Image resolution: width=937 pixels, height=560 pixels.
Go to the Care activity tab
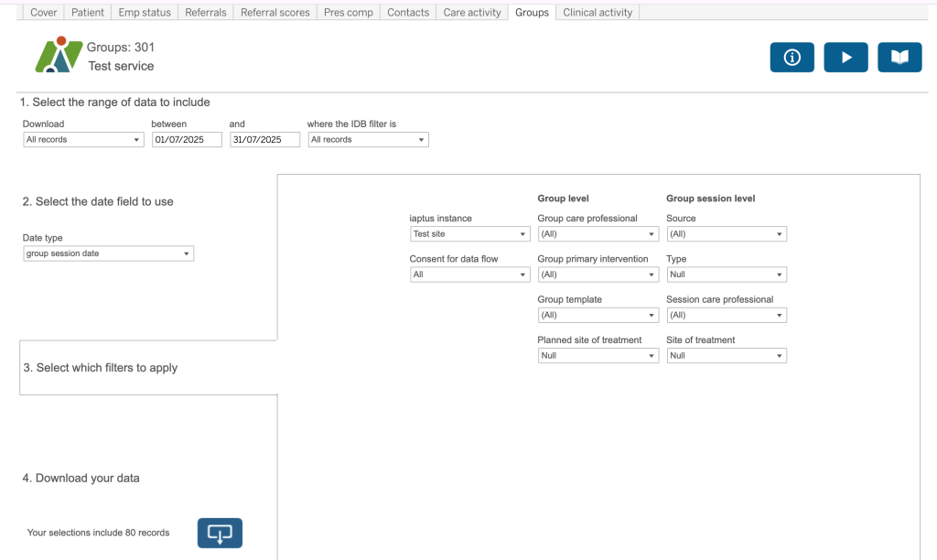(472, 12)
